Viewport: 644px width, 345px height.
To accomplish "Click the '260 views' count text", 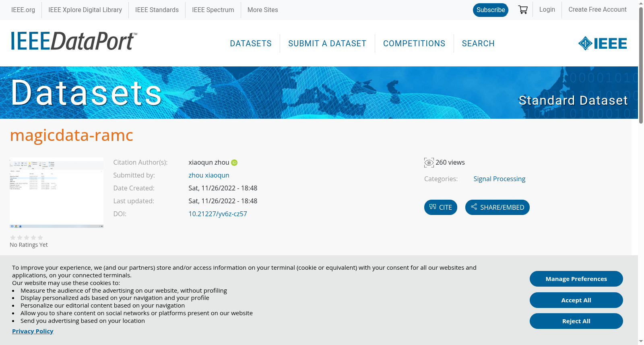I will tap(450, 162).
